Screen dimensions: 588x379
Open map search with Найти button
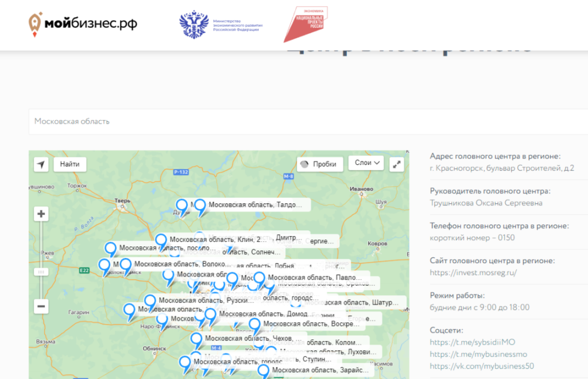click(69, 164)
